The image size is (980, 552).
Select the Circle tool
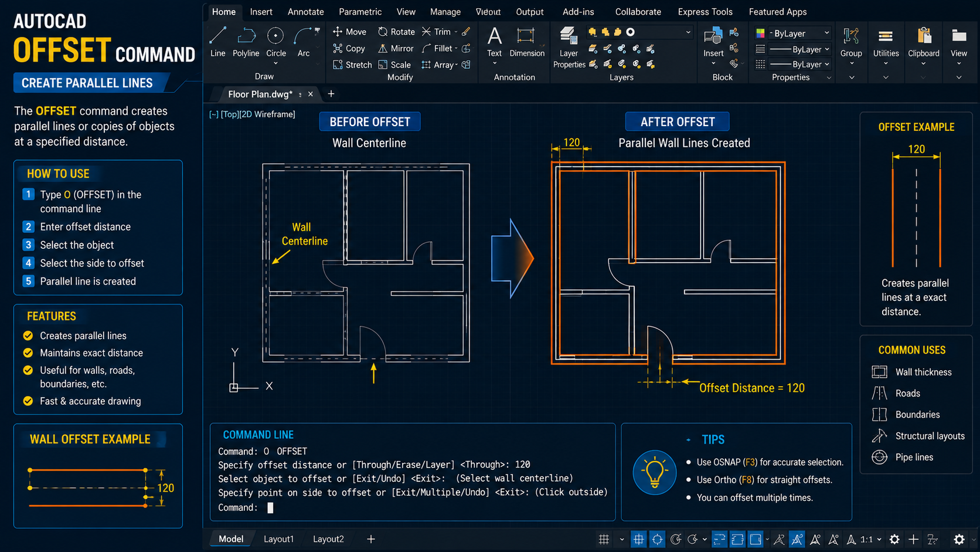tap(275, 41)
